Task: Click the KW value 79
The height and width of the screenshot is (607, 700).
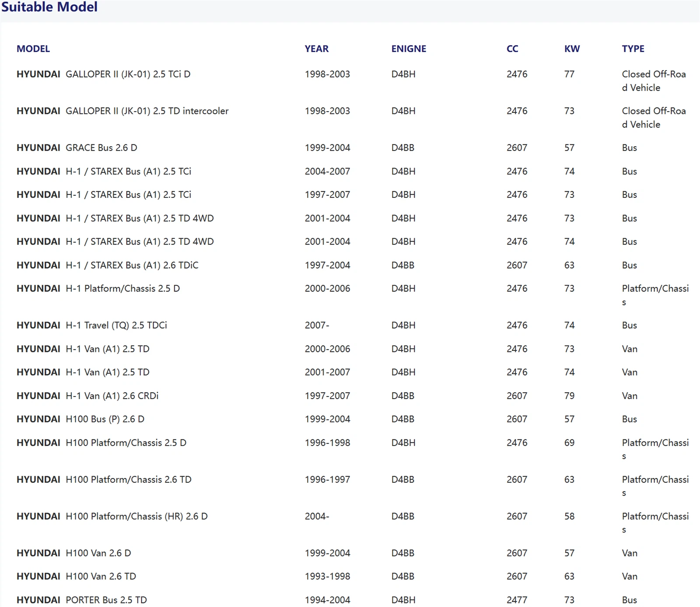Action: click(x=569, y=396)
